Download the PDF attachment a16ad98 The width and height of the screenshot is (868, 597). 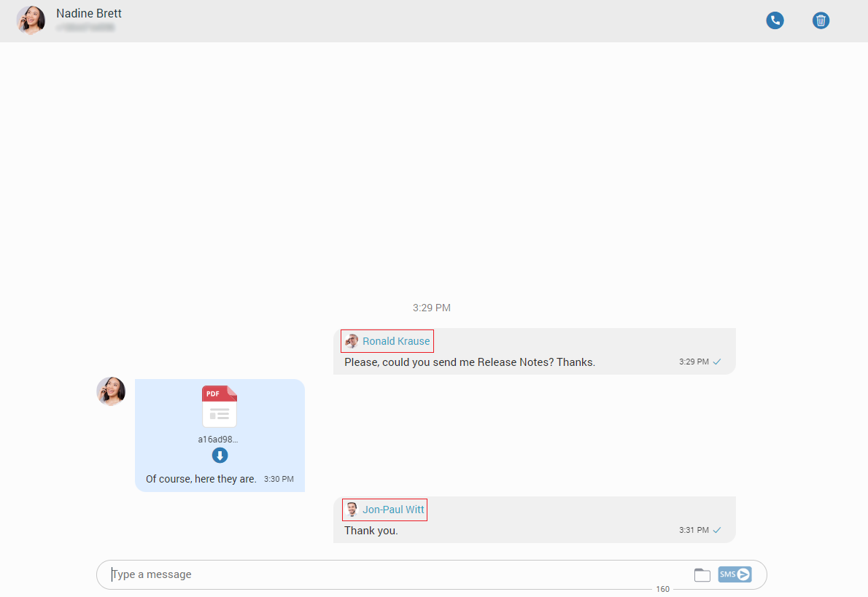pos(220,455)
